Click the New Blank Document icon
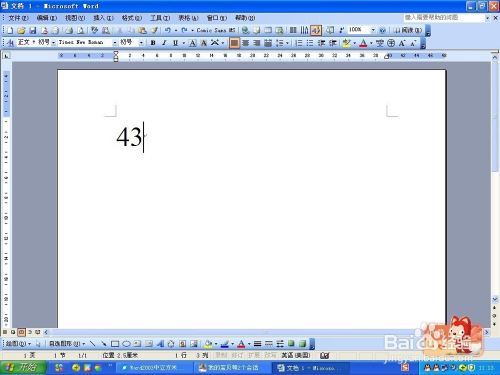500x375 pixels. click(x=10, y=31)
